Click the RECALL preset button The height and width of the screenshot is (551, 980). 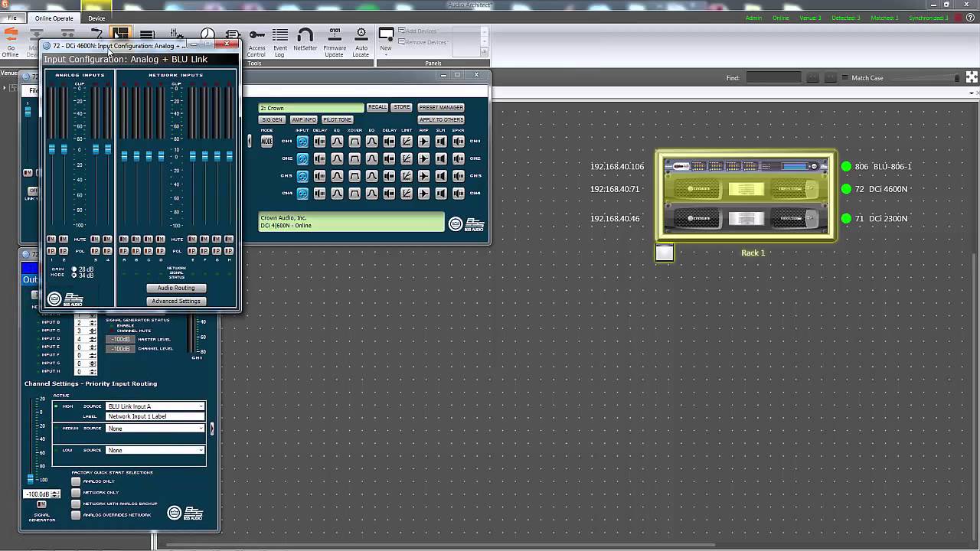[377, 107]
